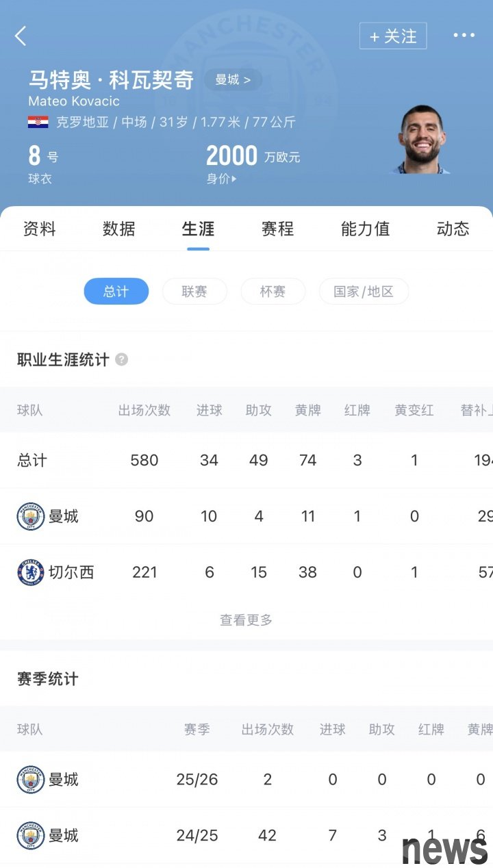Screen dimensions: 493x868
Task: Tap Manchester City crest for 24/25 season
Action: coord(31,835)
